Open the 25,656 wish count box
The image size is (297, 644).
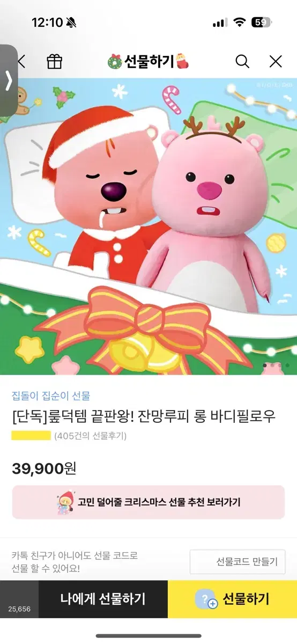19,599
